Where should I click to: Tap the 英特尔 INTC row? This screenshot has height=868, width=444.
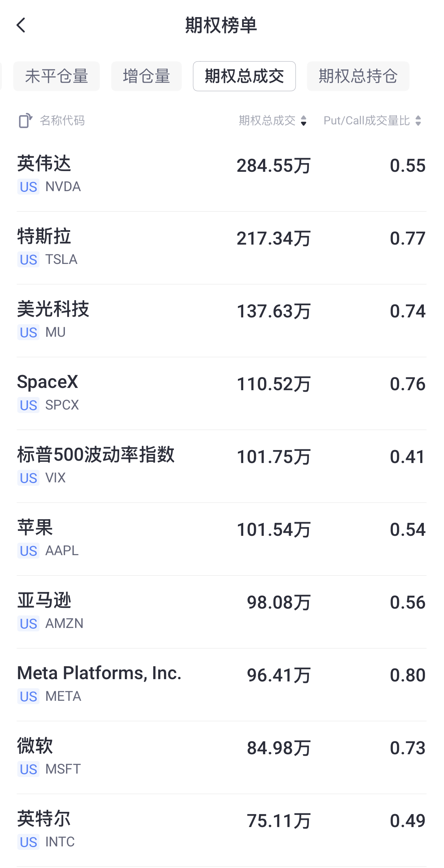pos(222,830)
